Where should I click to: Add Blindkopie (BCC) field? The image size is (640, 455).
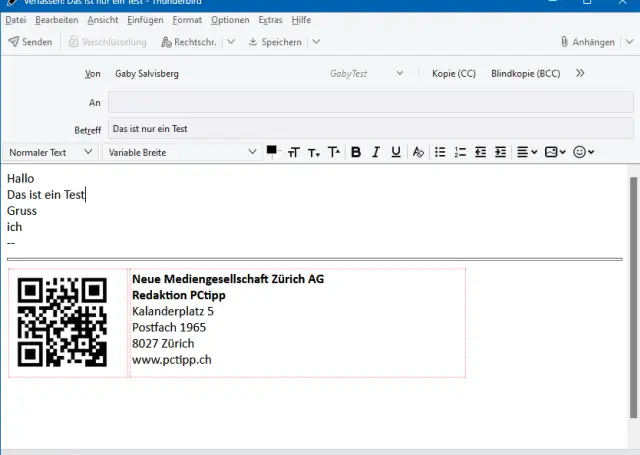click(526, 74)
